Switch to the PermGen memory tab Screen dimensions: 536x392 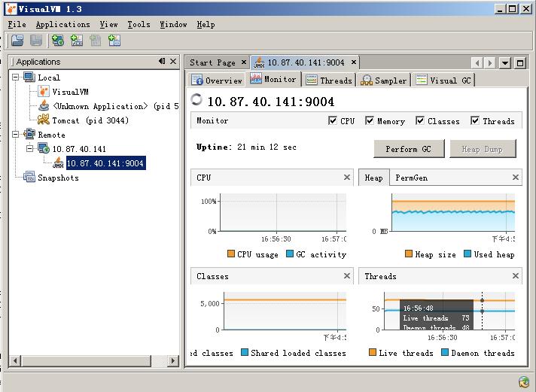pyautogui.click(x=411, y=178)
